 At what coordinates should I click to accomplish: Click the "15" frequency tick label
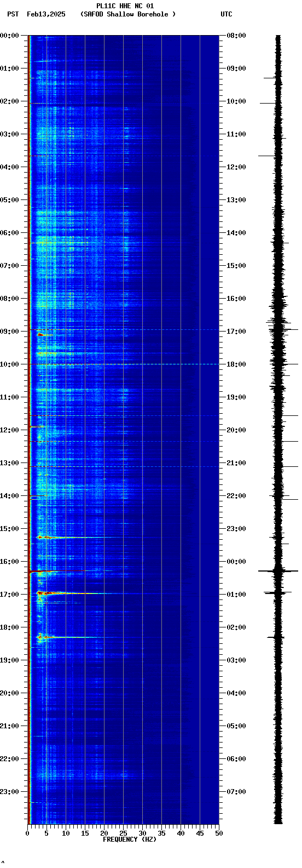(x=85, y=833)
